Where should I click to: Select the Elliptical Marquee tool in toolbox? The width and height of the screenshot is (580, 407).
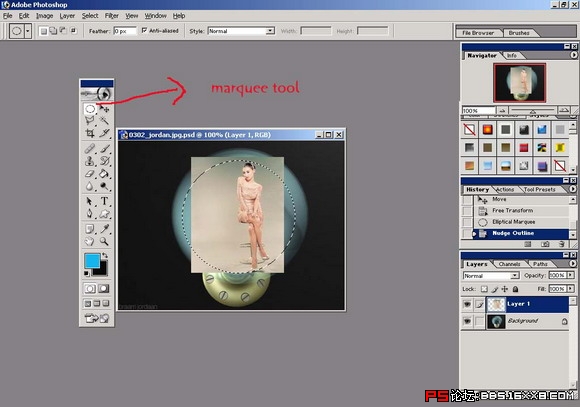coord(90,109)
